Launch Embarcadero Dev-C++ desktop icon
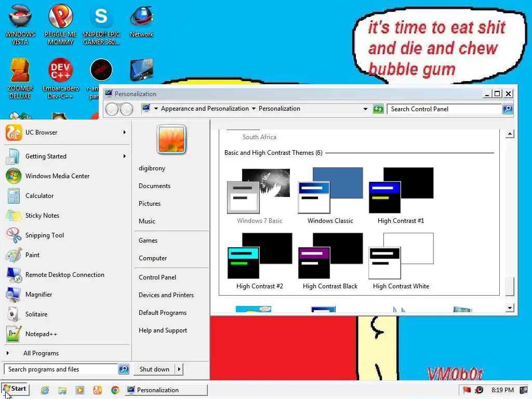The height and width of the screenshot is (399, 532). (x=60, y=78)
